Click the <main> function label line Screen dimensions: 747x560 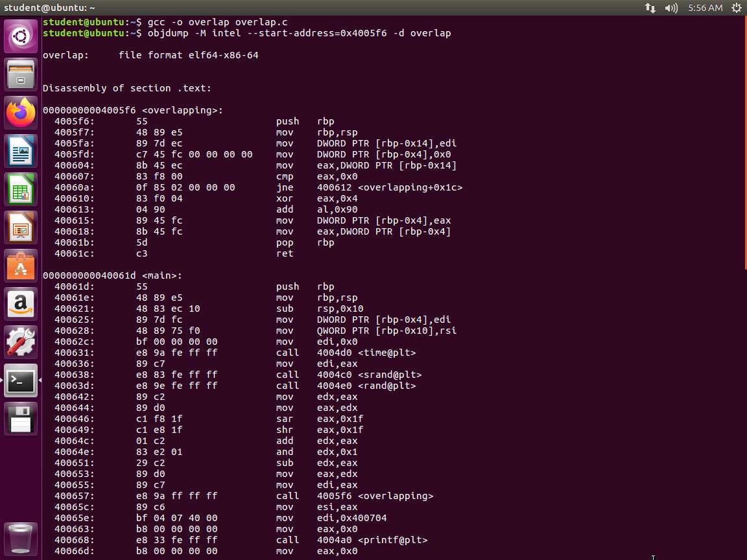click(113, 275)
